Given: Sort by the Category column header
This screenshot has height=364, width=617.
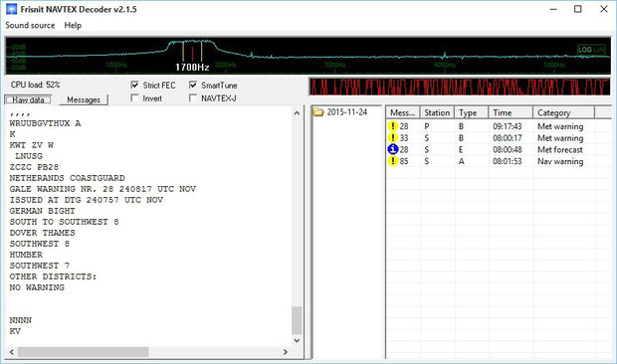Looking at the screenshot, I should pyautogui.click(x=563, y=112).
